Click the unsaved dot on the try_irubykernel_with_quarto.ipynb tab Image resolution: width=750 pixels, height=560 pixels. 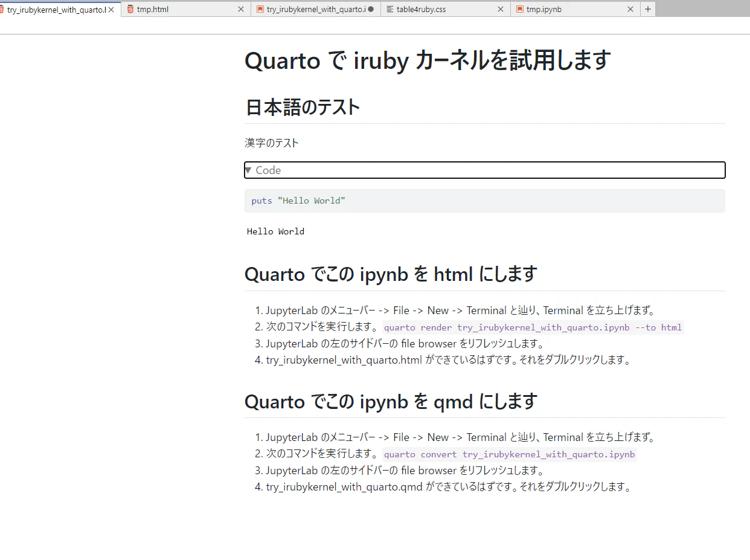tap(371, 10)
